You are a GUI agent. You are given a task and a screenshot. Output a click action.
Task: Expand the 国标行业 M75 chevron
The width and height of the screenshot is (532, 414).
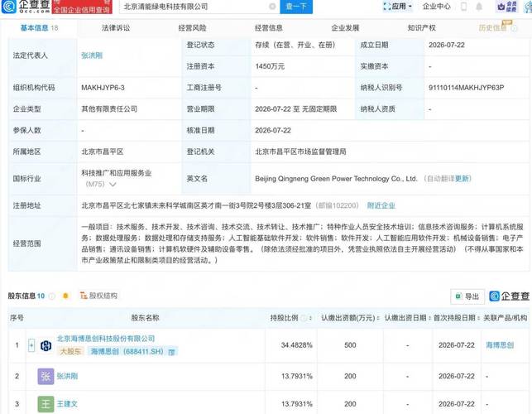click(x=113, y=185)
